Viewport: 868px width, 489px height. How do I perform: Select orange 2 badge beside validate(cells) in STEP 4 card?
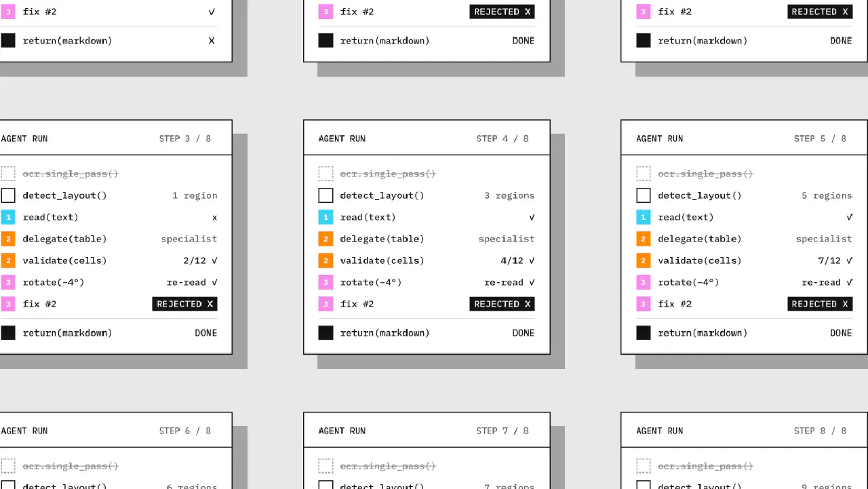(325, 260)
